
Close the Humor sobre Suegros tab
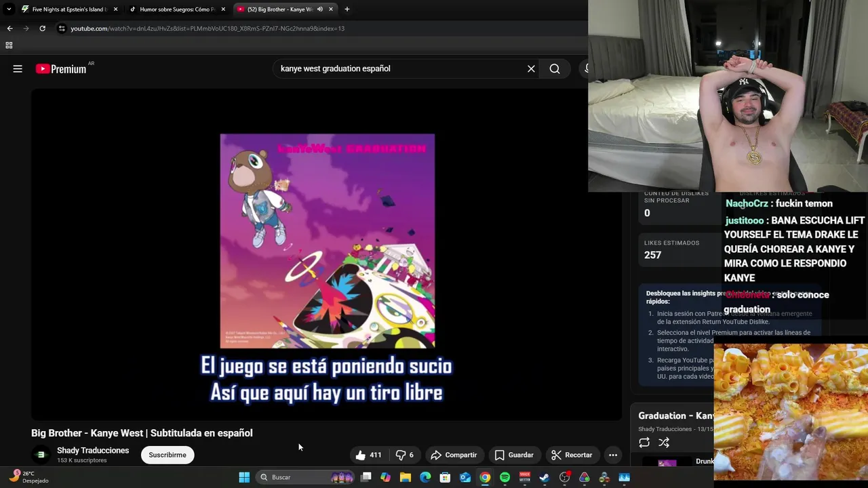click(223, 9)
